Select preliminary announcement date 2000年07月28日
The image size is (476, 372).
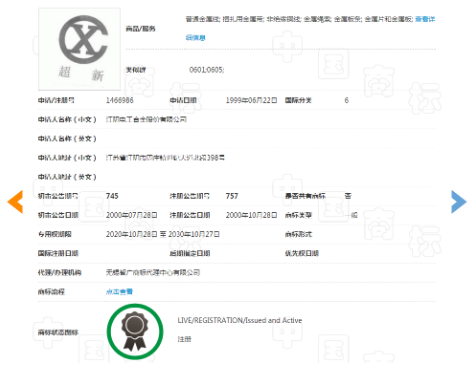pos(131,215)
